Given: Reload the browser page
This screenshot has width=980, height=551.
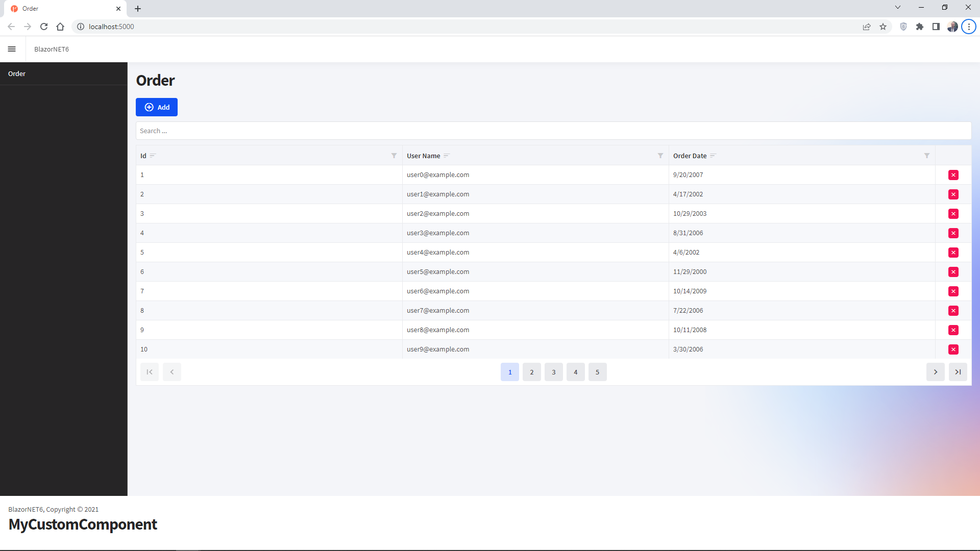Looking at the screenshot, I should point(44,27).
